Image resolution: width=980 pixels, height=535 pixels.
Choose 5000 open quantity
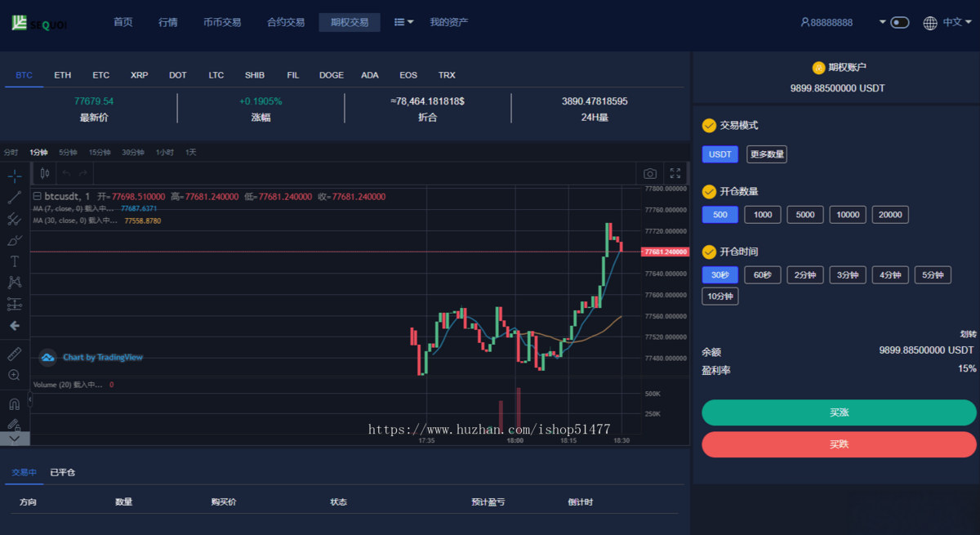coord(805,215)
